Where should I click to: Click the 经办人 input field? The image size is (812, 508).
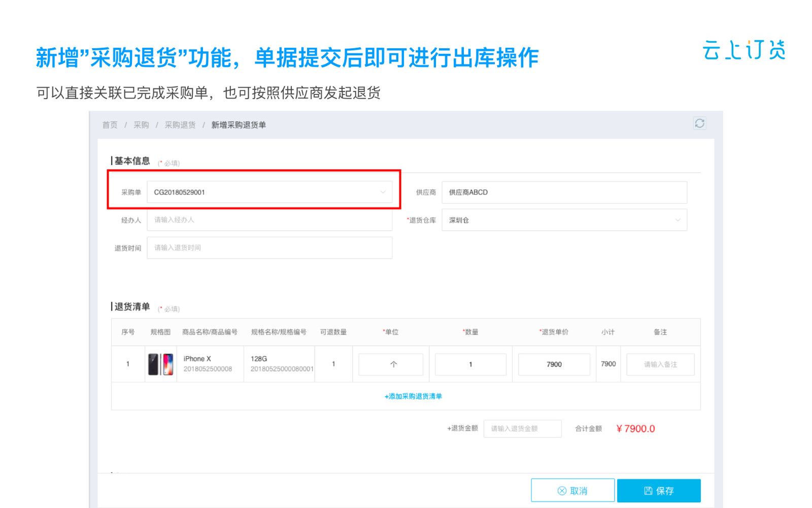coord(269,220)
